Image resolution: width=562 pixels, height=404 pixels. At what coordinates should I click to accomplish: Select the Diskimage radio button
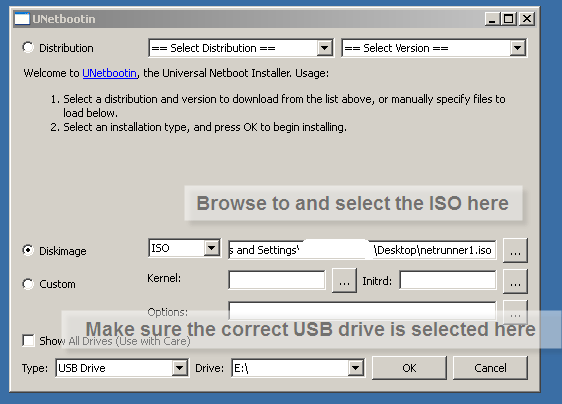pyautogui.click(x=28, y=250)
